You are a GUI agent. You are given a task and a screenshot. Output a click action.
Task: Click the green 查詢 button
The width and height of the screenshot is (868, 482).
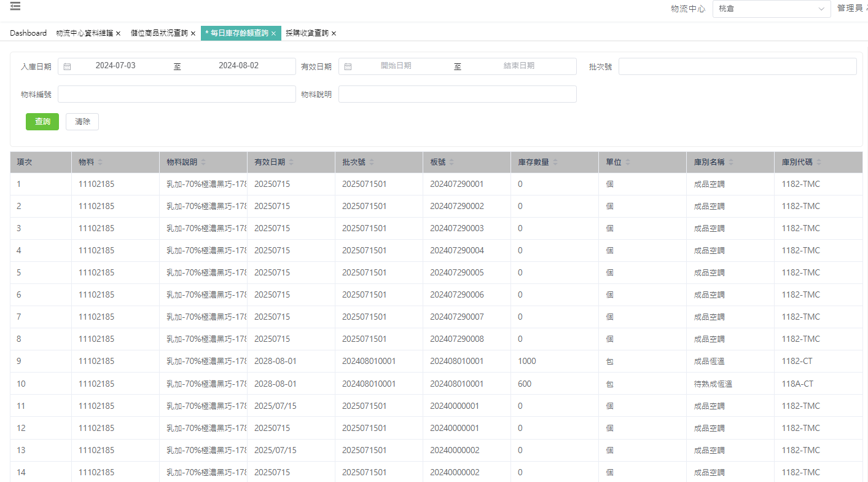click(42, 122)
